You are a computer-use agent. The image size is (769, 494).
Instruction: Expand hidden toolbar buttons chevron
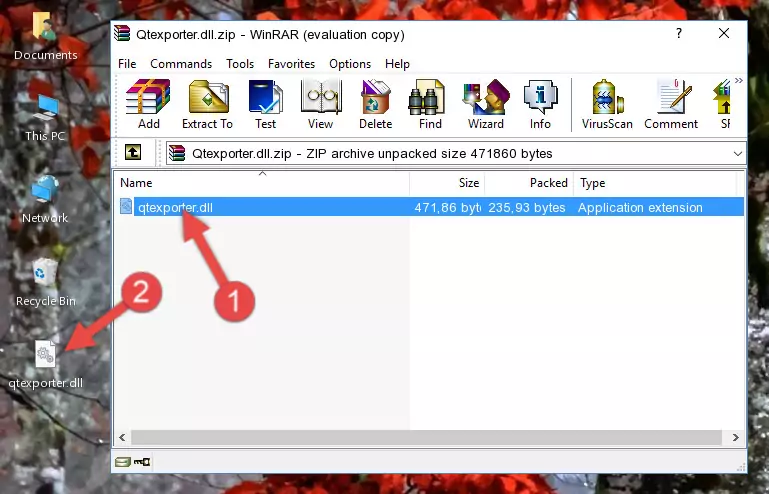[x=739, y=80]
